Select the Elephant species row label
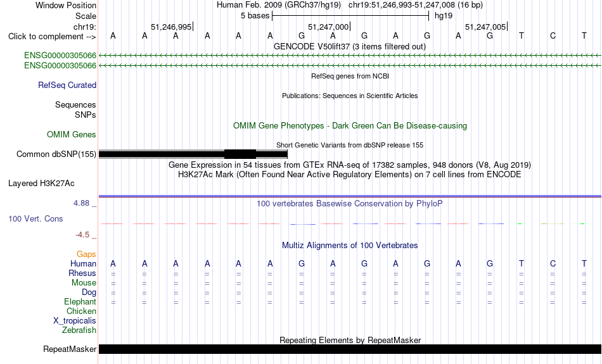 point(80,302)
